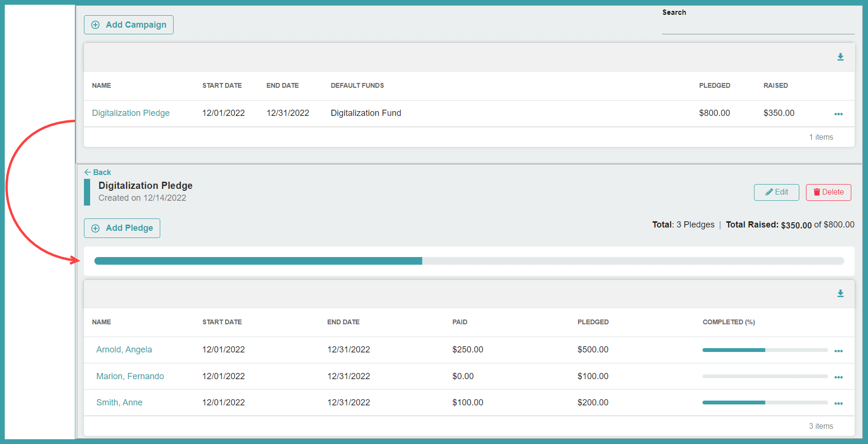Click Marion, Fernando empty progress bar

click(765, 376)
